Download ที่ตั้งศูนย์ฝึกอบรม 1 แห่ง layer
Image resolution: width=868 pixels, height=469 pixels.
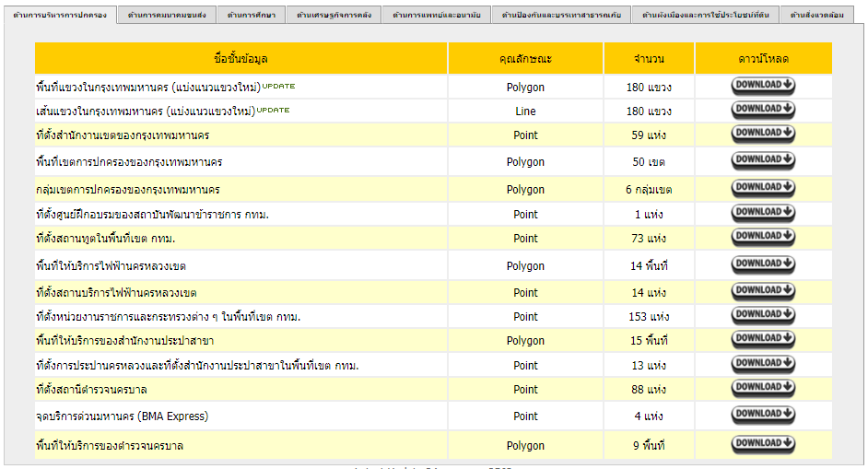pos(763,213)
